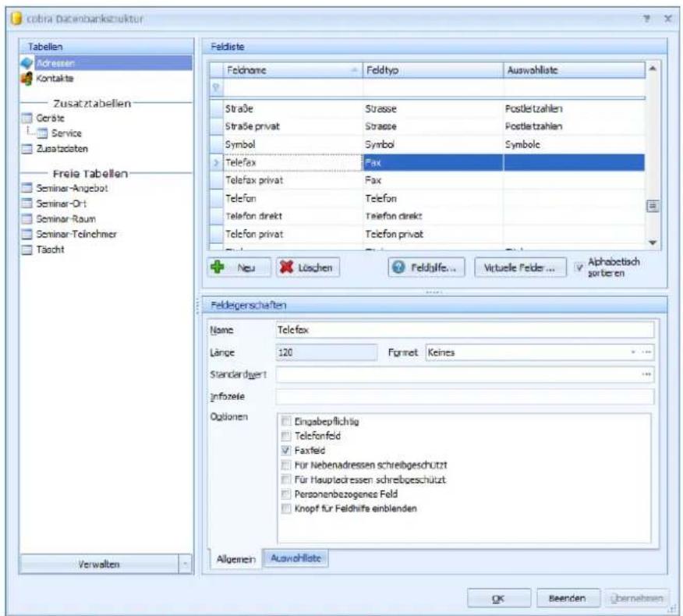
Task: Enable the Telefonfeld option
Action: tap(285, 436)
